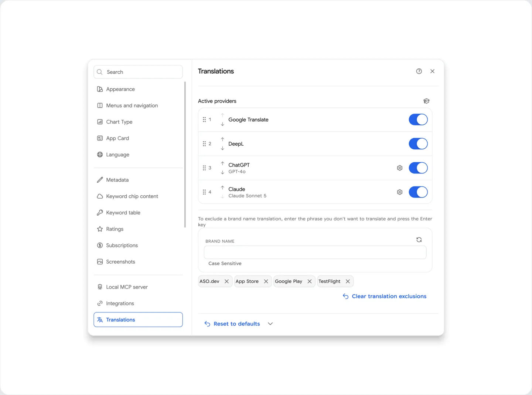
Task: Remove the App Store exclusion chip
Action: [x=266, y=281]
